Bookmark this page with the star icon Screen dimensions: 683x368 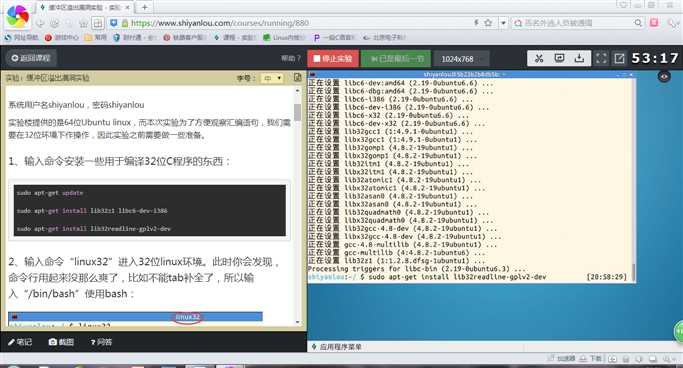[488, 23]
